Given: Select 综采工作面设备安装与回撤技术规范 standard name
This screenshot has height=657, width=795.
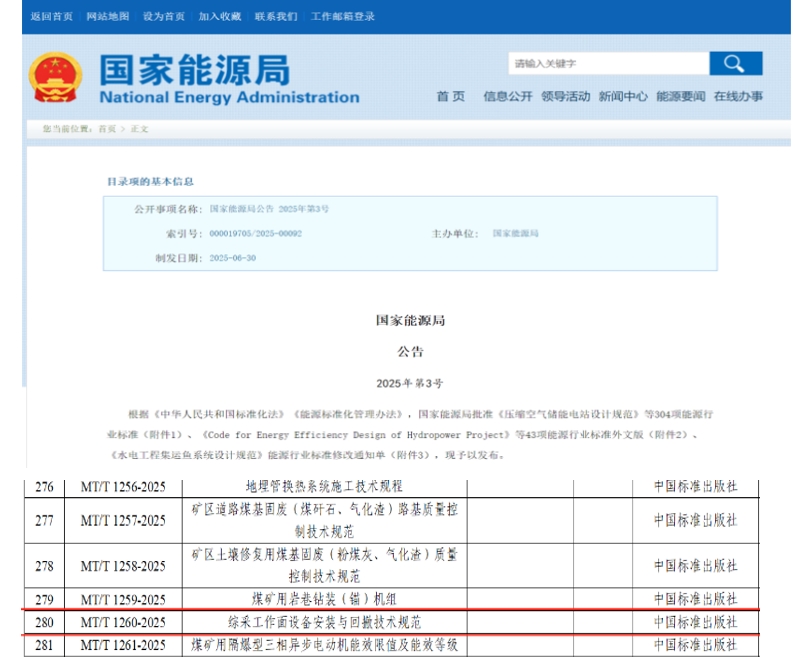Looking at the screenshot, I should click(324, 622).
